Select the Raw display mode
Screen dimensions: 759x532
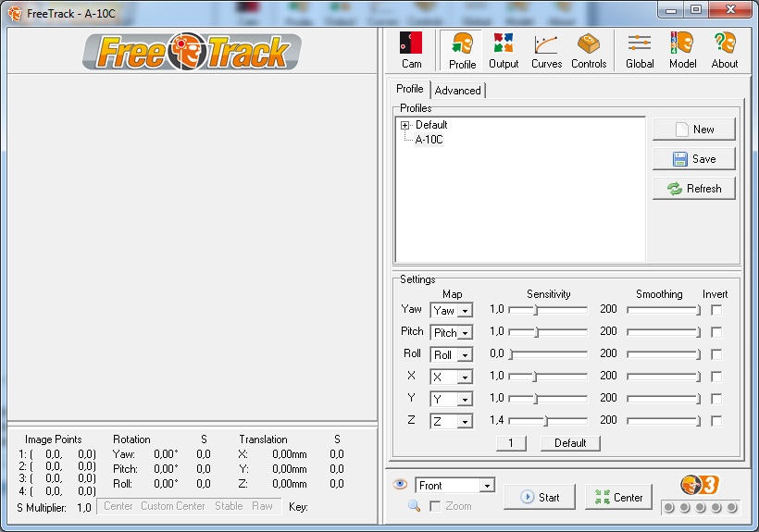(x=262, y=506)
